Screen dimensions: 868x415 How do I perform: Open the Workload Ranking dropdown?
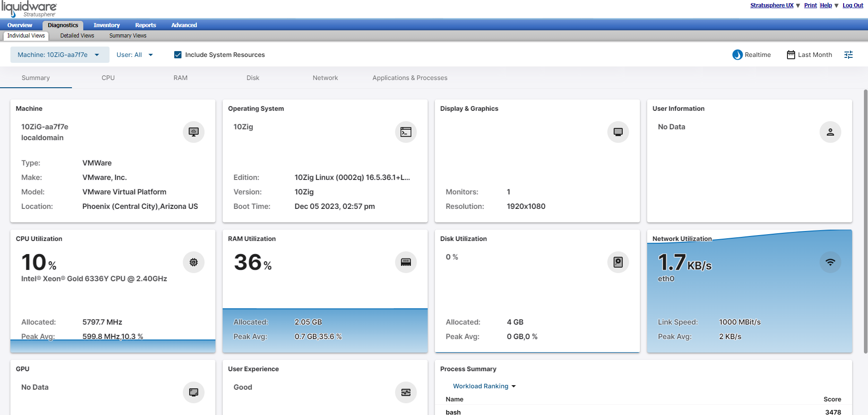pyautogui.click(x=484, y=386)
